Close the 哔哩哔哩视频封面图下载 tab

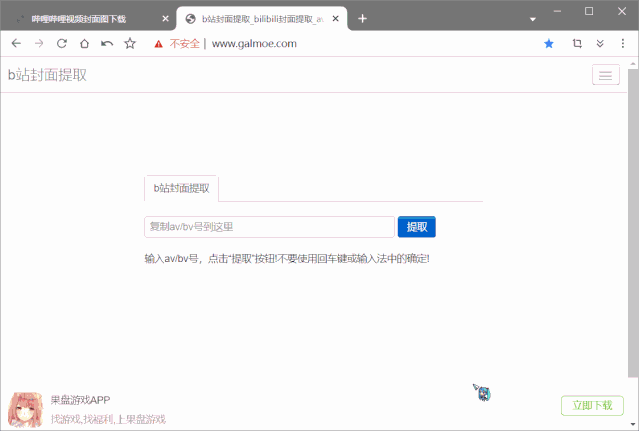click(x=165, y=19)
